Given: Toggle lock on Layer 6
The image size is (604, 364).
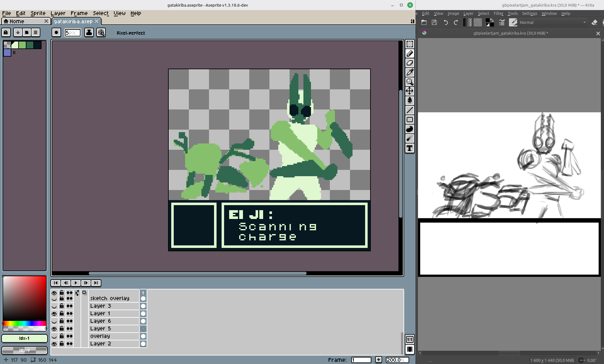Looking at the screenshot, I should coord(62,321).
